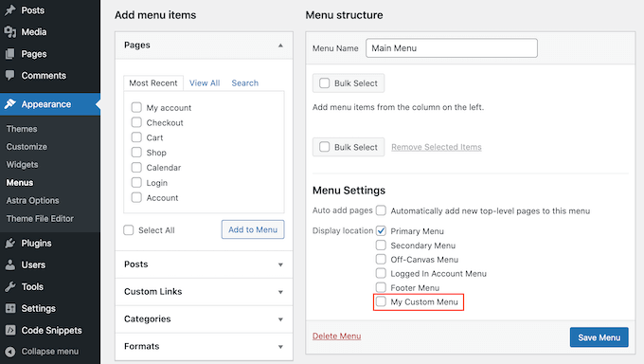Enable the Off-Canvas Menu location checkbox
Viewport: 644px width, 364px height.
381,259
